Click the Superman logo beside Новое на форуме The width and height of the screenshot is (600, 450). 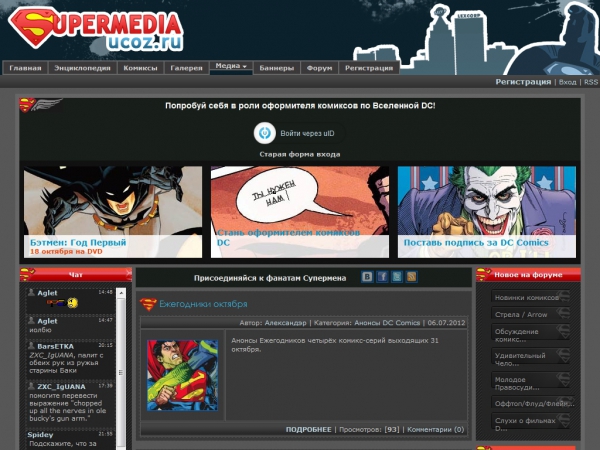tap(484, 274)
